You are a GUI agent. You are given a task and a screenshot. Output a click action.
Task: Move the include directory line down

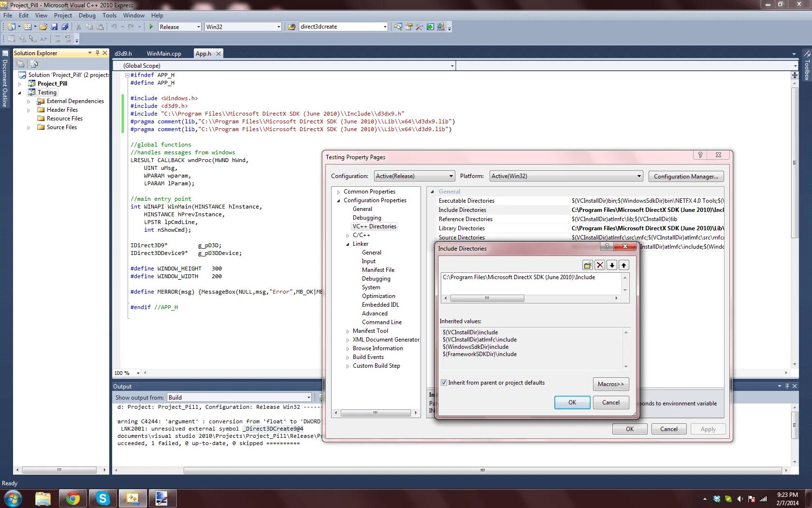pyautogui.click(x=612, y=265)
